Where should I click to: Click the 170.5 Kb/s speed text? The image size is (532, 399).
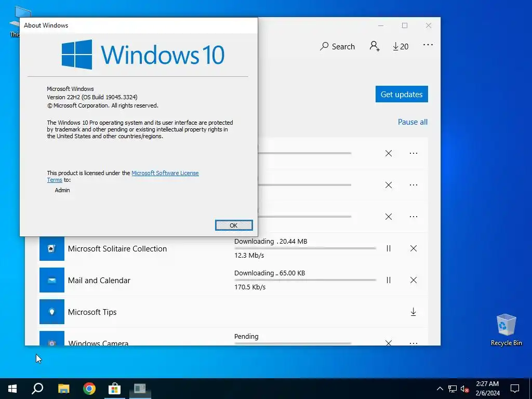[250, 287]
